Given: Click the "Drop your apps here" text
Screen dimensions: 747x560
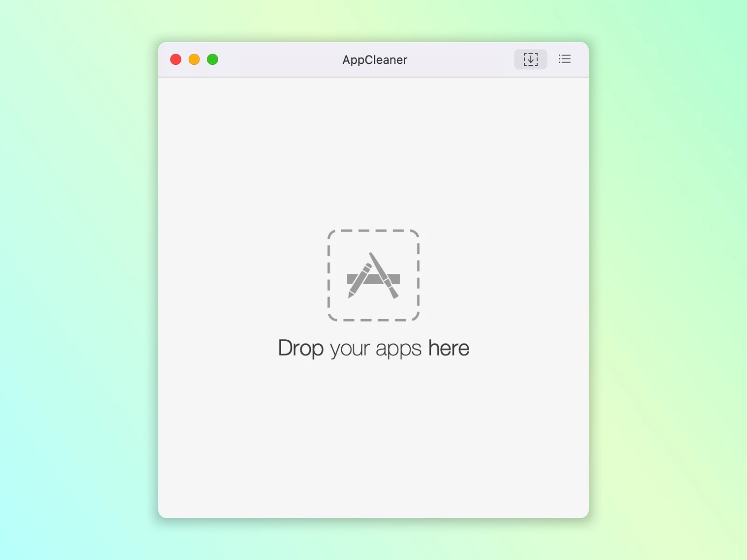Looking at the screenshot, I should pyautogui.click(x=373, y=349).
